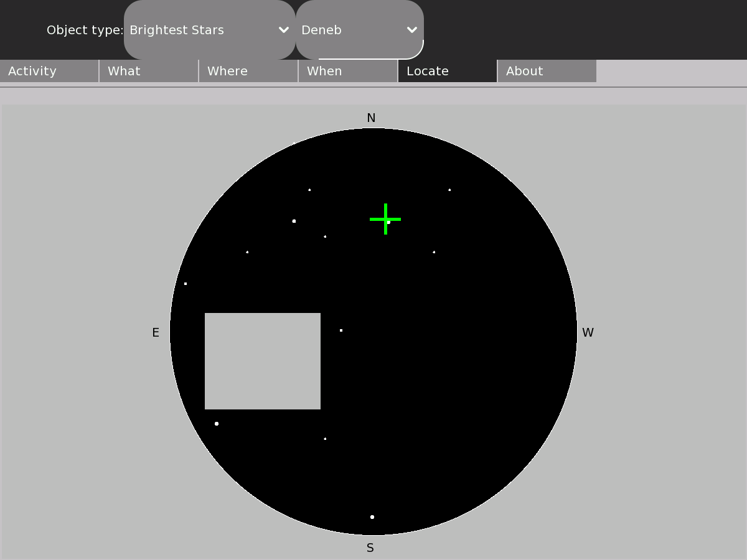Open the What tab

tap(149, 71)
